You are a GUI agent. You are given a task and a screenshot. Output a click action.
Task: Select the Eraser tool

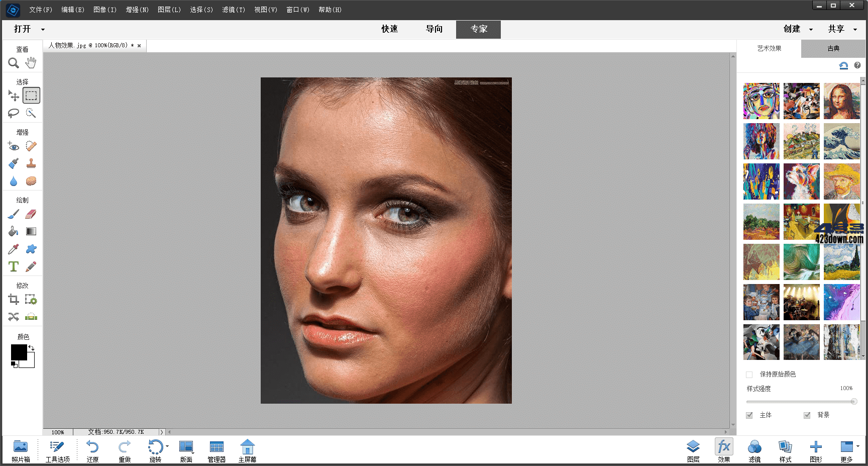pos(31,214)
